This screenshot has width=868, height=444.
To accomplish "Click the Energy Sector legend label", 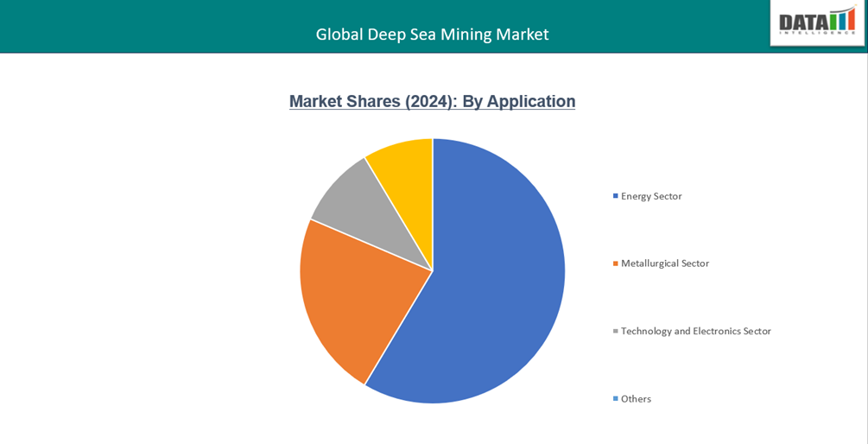I will 651,196.
